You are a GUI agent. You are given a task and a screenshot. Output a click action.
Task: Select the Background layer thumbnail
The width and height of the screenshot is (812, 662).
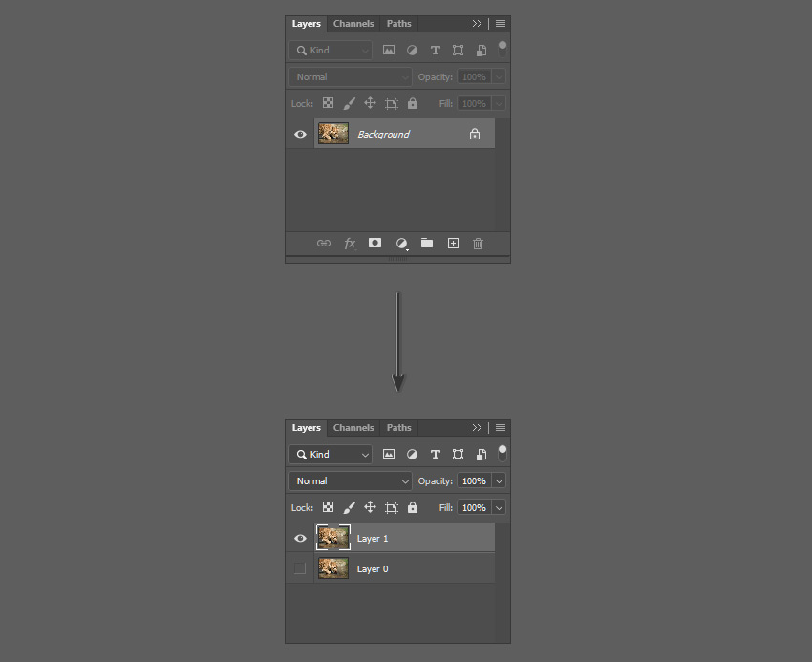[333, 134]
